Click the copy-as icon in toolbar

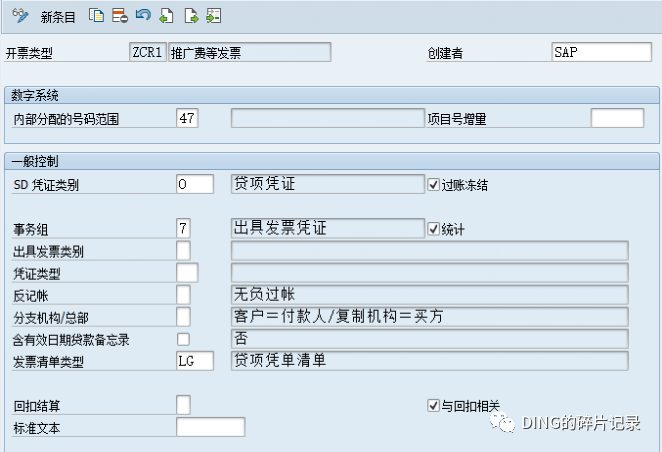[x=96, y=16]
